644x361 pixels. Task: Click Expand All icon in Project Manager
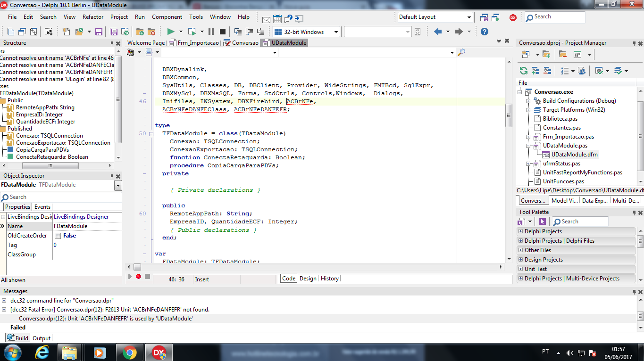coord(535,71)
